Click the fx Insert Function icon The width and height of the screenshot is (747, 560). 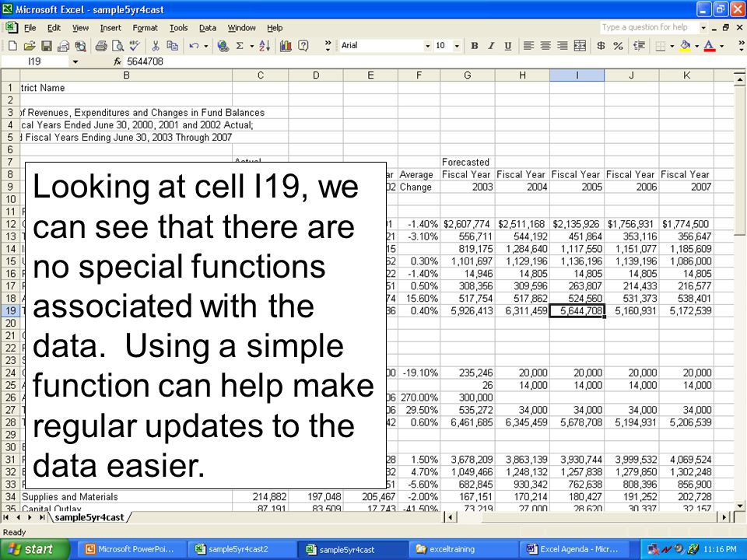pyautogui.click(x=117, y=61)
